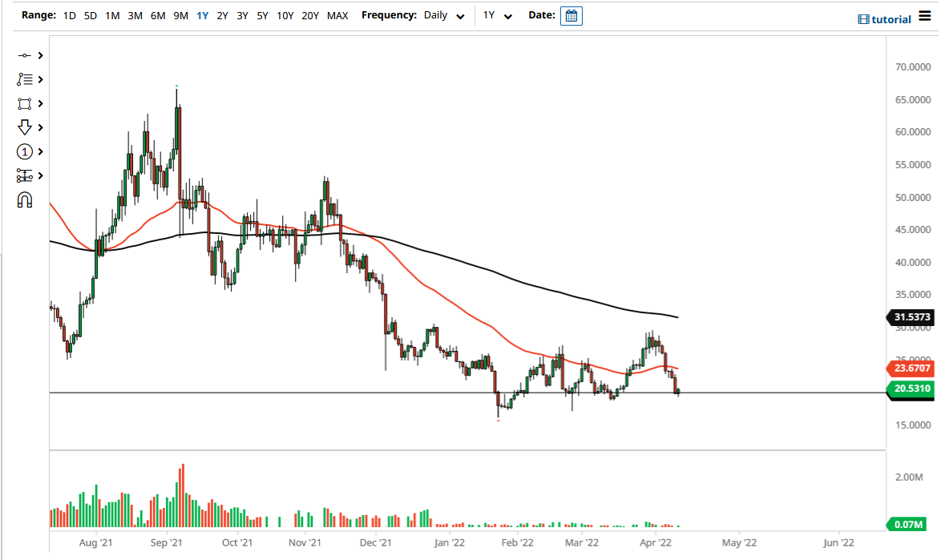Open the measurement drawing tool
The height and width of the screenshot is (560, 945).
click(x=24, y=175)
